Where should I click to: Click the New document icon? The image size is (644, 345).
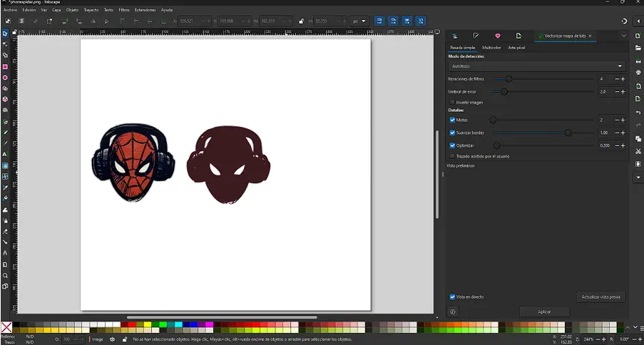point(638,36)
